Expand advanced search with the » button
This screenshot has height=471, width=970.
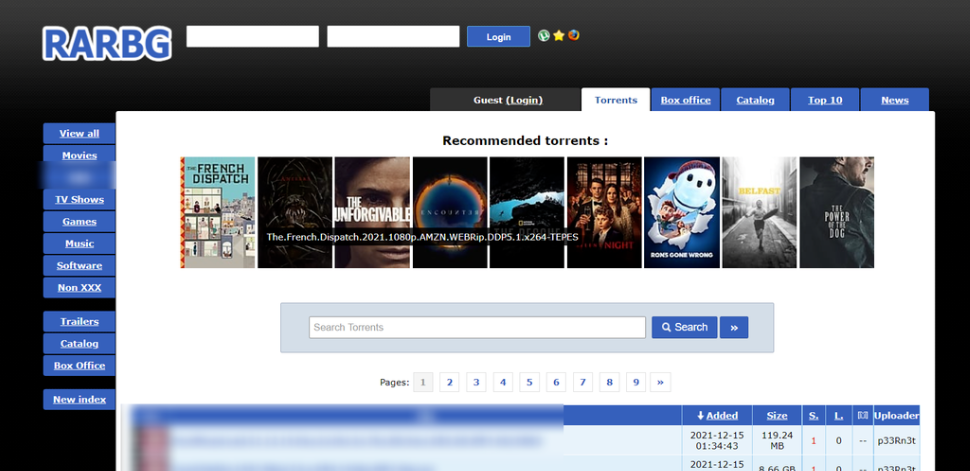734,327
